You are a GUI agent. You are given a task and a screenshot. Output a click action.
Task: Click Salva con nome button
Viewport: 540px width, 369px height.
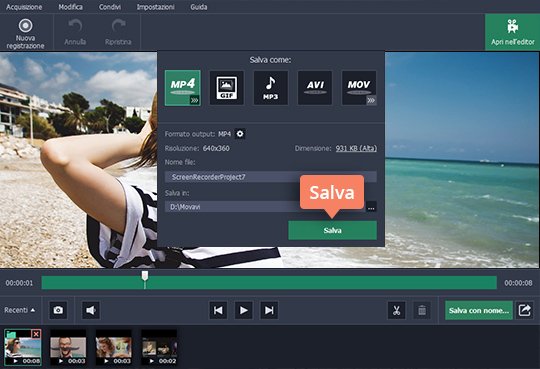479,310
